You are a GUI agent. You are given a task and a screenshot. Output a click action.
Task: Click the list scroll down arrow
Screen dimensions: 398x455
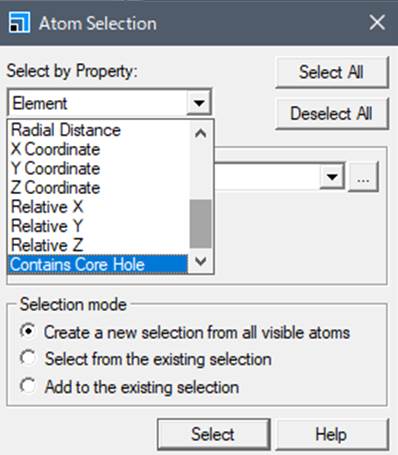point(200,261)
